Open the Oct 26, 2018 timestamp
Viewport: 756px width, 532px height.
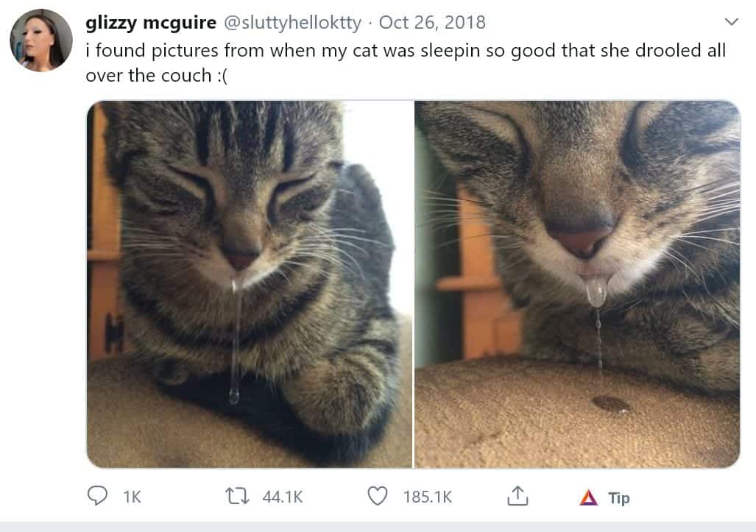point(432,22)
